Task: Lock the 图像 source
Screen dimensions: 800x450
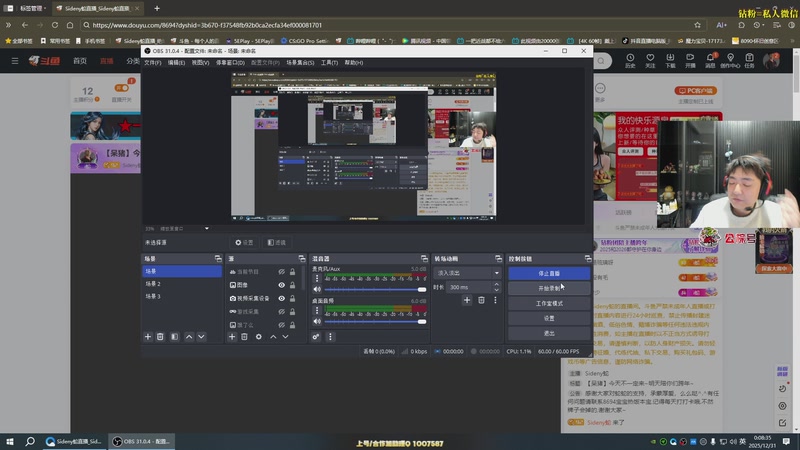Action: point(292,285)
